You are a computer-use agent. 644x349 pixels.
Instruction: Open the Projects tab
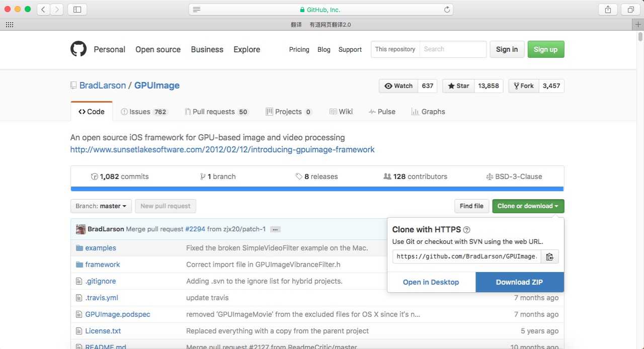(x=289, y=112)
